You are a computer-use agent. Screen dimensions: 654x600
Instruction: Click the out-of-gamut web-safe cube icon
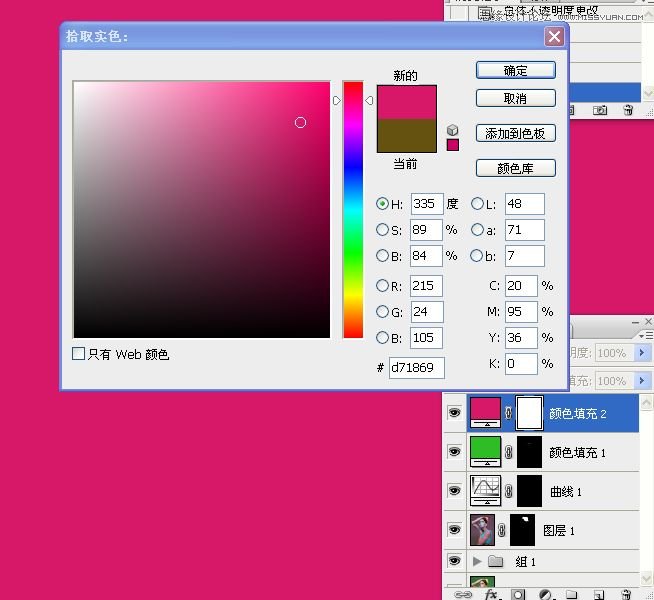(x=453, y=130)
